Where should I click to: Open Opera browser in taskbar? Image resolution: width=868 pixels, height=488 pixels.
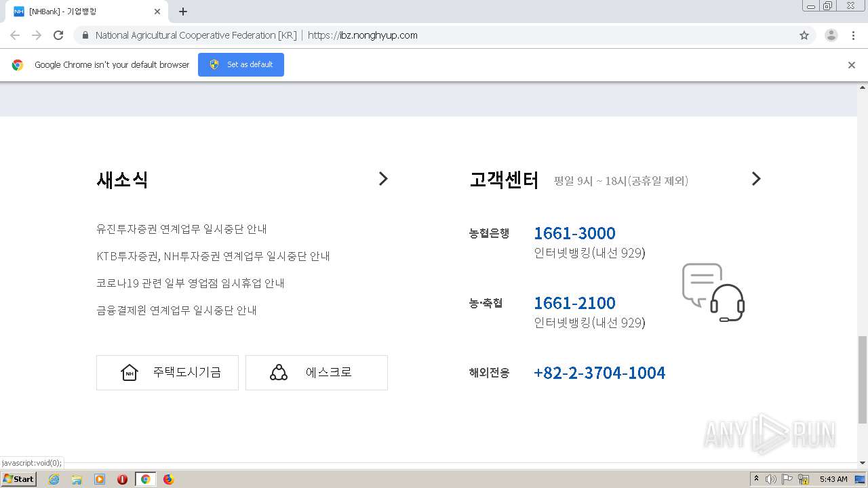click(123, 479)
